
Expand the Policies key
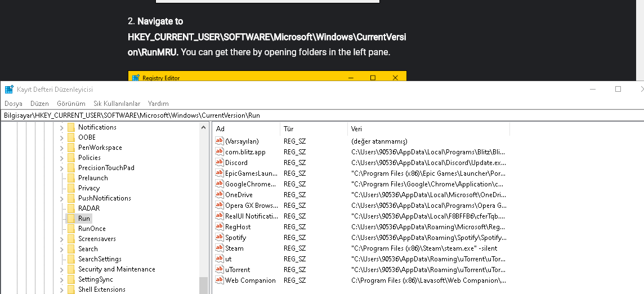tap(61, 158)
